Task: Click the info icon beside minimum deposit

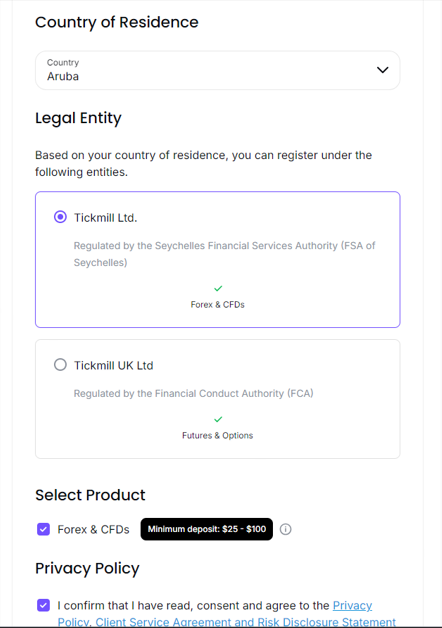Action: pyautogui.click(x=285, y=529)
